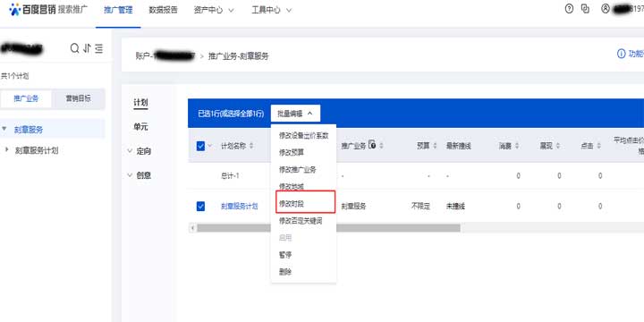Switch to the 数据报告 tab
The height and width of the screenshot is (322, 644).
coord(163,10)
